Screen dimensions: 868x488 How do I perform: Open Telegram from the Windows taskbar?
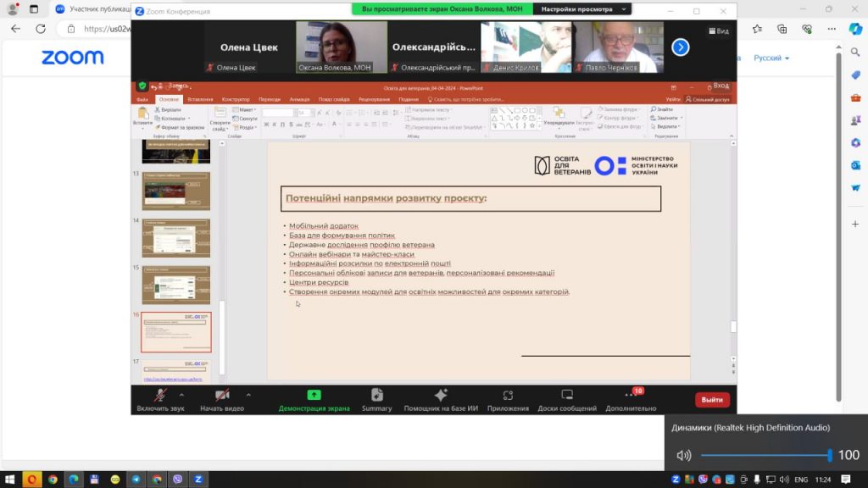click(136, 479)
